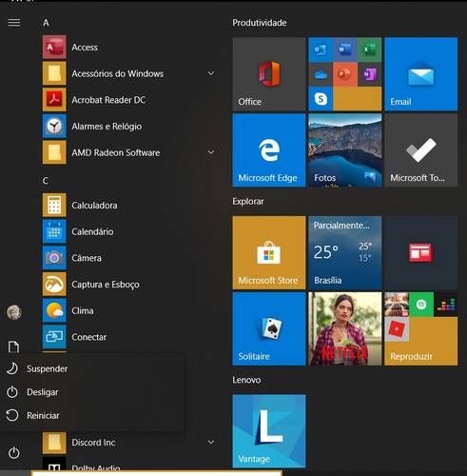467x476 pixels.
Task: Click the Lenovo group title
Action: point(246,380)
